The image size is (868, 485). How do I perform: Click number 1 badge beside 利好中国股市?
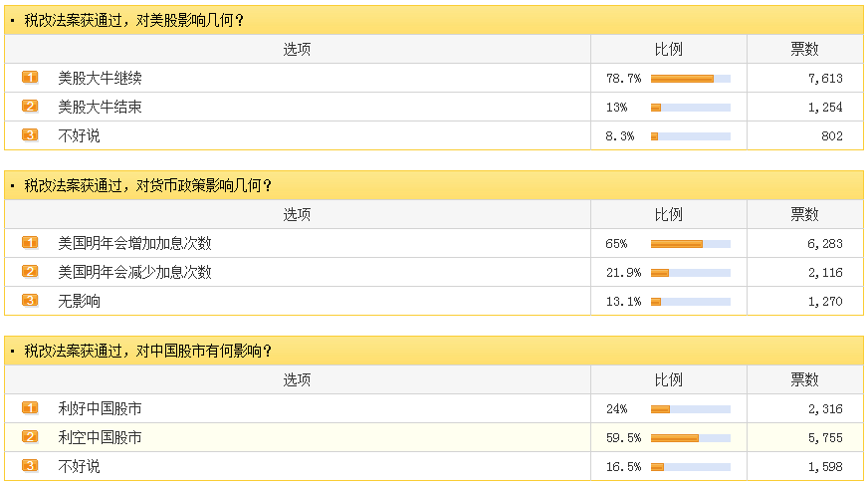(x=30, y=408)
